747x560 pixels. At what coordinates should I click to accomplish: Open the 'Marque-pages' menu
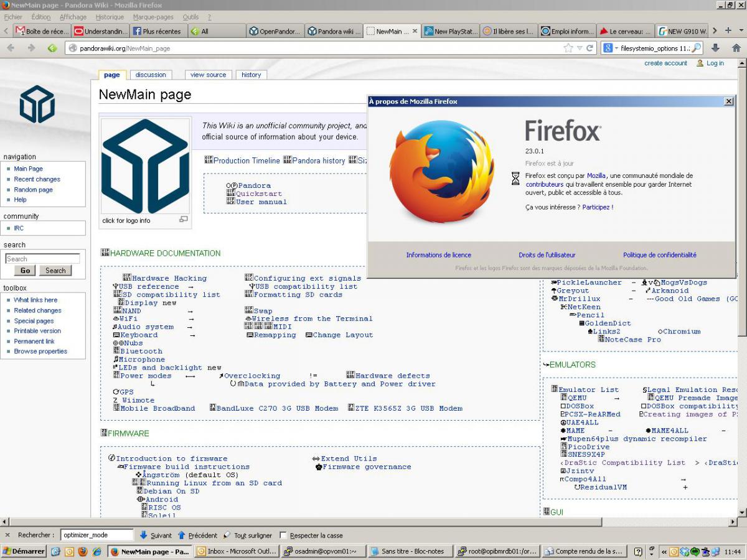coord(153,17)
